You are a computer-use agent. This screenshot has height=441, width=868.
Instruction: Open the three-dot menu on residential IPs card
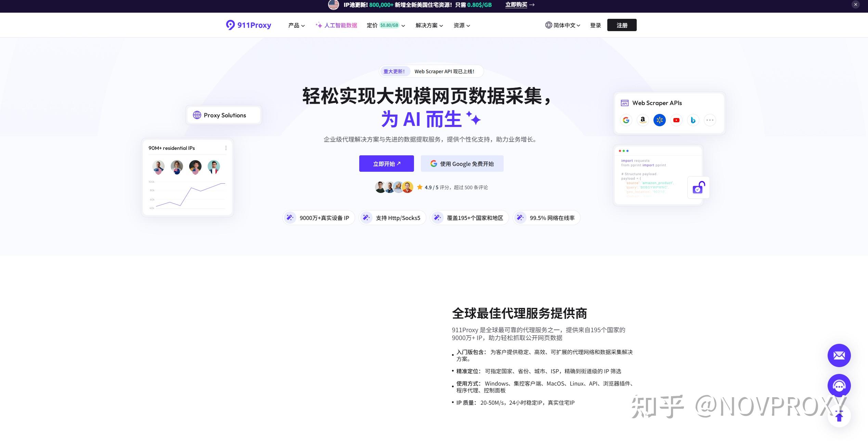point(226,148)
